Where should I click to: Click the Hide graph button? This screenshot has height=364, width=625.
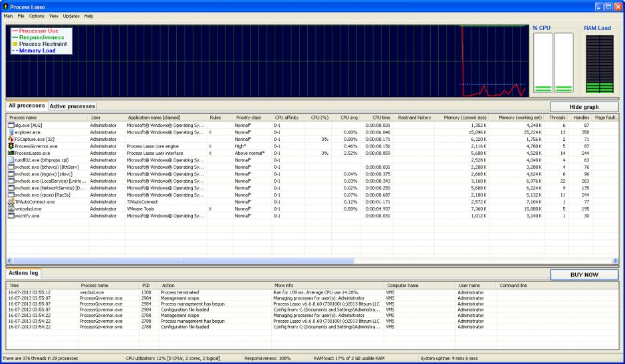(x=584, y=107)
